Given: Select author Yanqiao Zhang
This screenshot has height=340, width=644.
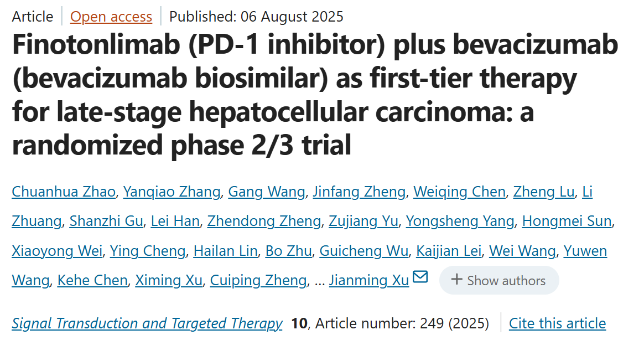Looking at the screenshot, I should (x=172, y=192).
